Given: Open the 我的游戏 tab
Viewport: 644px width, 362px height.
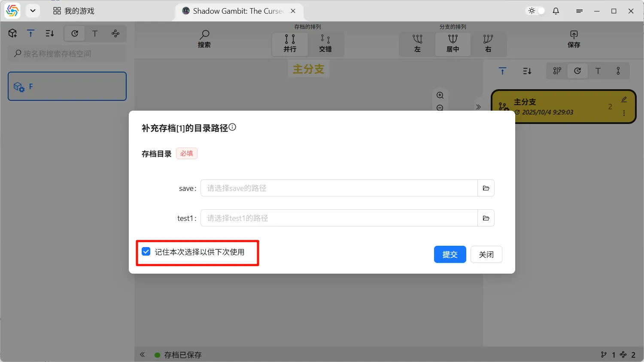Looking at the screenshot, I should [x=74, y=11].
